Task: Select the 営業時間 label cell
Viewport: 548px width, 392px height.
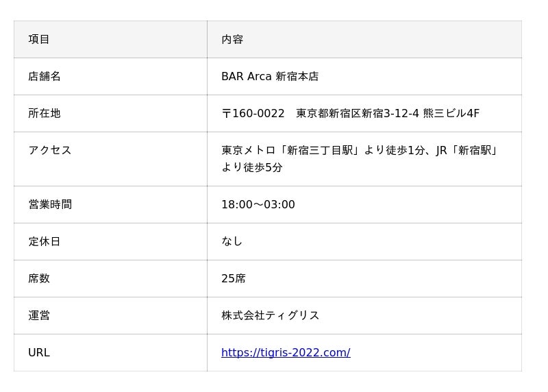Action: tap(110, 205)
